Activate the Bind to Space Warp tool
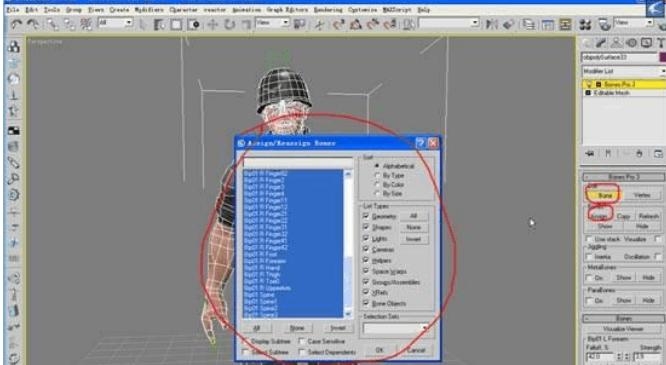 (86, 24)
